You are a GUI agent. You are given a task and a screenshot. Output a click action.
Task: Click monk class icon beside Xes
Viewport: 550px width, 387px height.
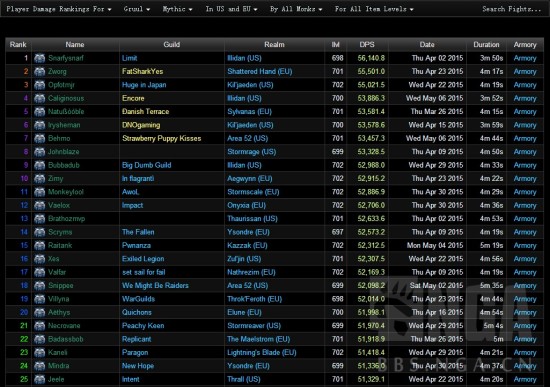(40, 259)
